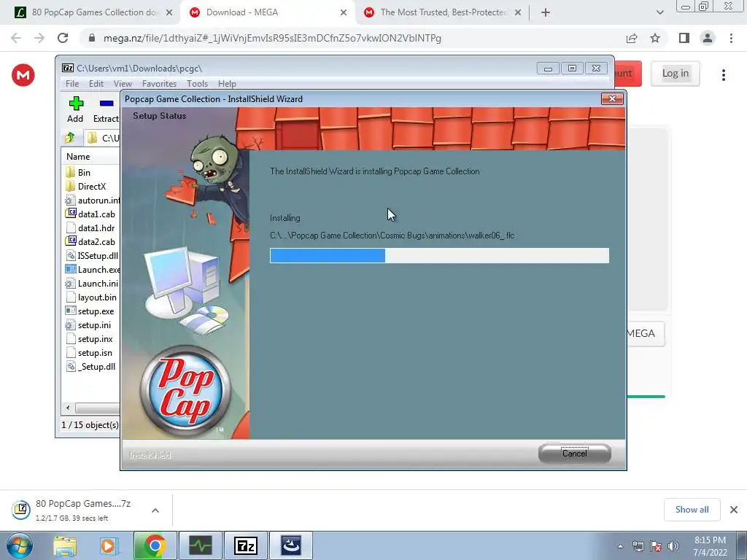Select the data2.cab file

click(x=90, y=241)
